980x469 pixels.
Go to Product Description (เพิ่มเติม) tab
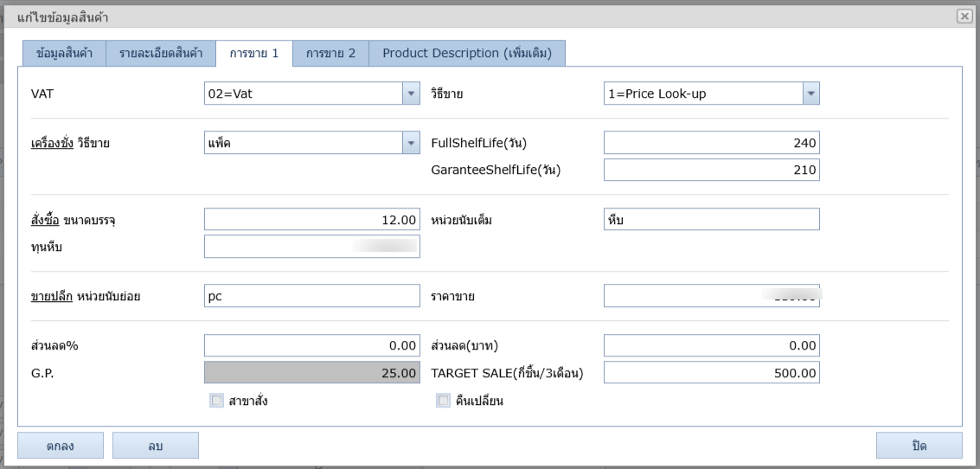point(467,54)
